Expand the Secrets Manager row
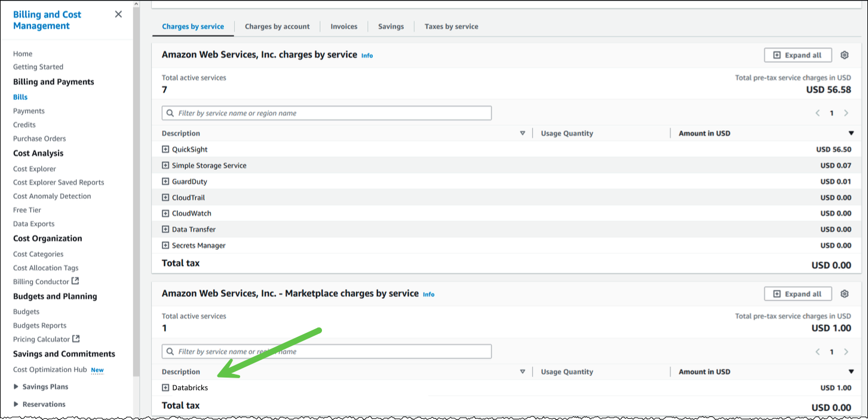The height and width of the screenshot is (420, 868). 165,246
